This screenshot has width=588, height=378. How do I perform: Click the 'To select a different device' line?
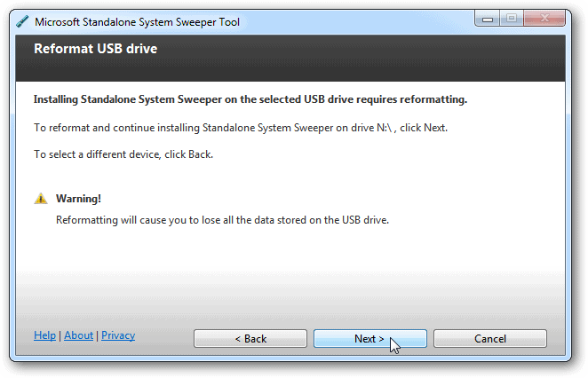(123, 154)
